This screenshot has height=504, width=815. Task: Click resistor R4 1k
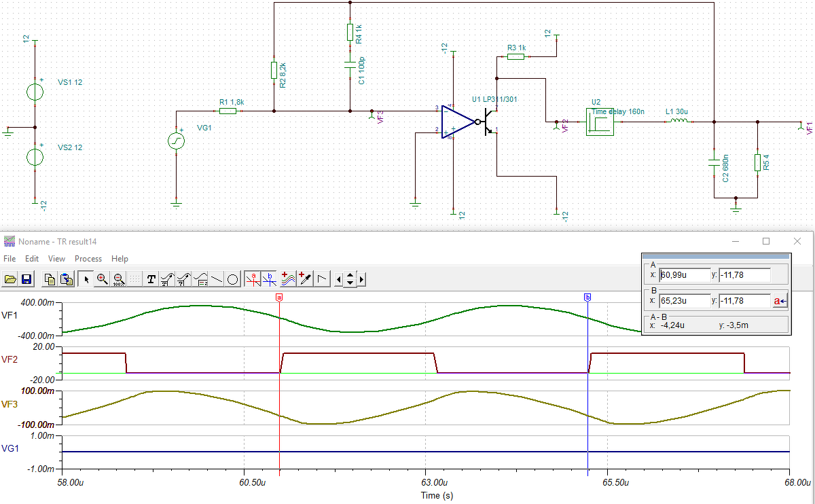[350, 32]
